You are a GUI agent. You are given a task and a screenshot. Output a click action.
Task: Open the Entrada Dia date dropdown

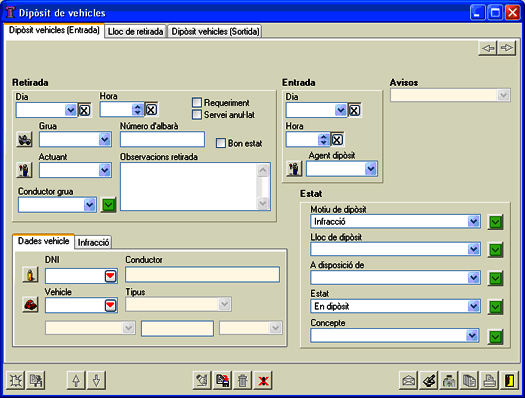click(341, 110)
